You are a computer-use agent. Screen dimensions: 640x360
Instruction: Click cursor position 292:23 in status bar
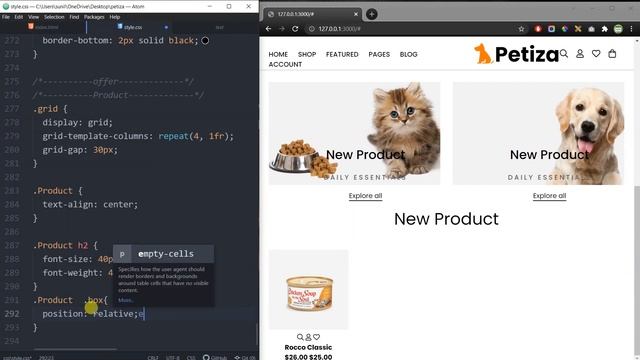pyautogui.click(x=46, y=358)
